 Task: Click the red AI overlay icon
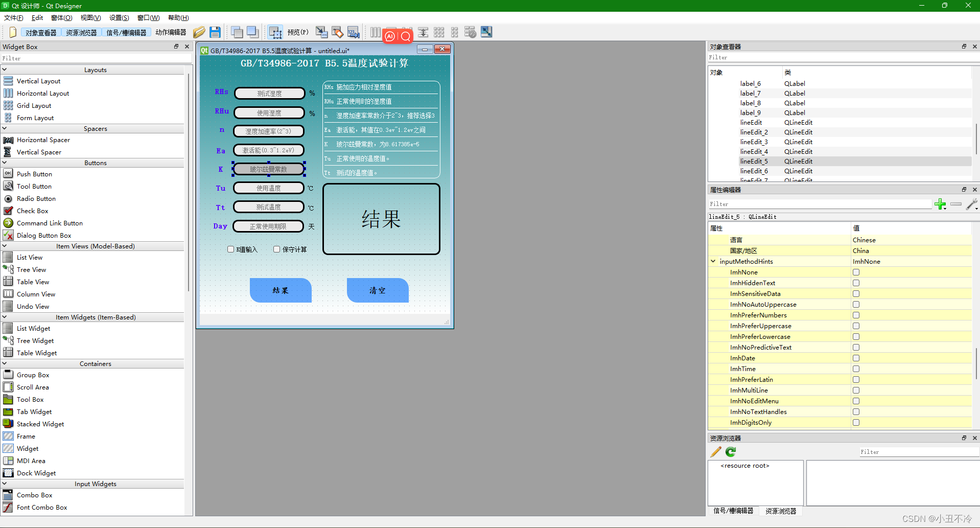coord(390,36)
